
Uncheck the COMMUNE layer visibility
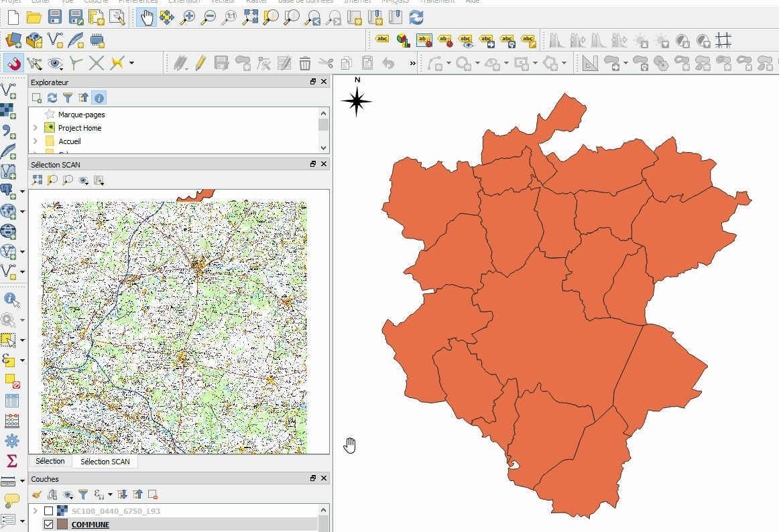49,524
